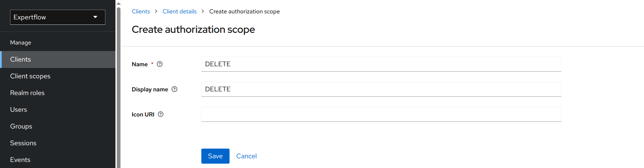Click the Name field help icon
The width and height of the screenshot is (644, 168).
[x=160, y=64]
